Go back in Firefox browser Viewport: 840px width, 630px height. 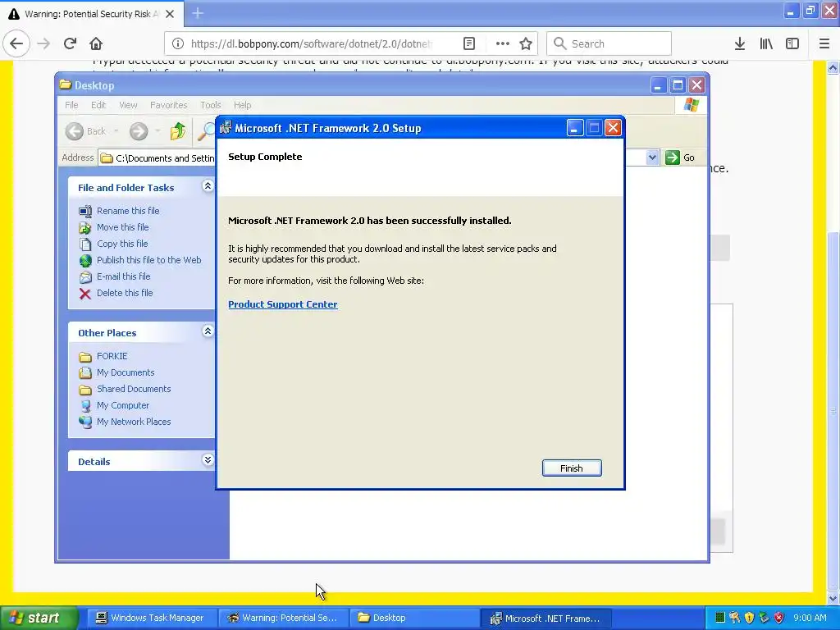[16, 43]
